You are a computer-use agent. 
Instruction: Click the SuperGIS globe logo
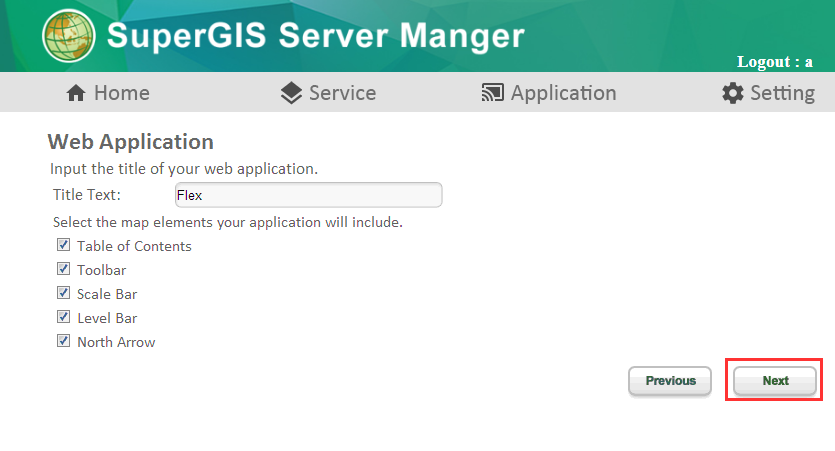[x=69, y=36]
